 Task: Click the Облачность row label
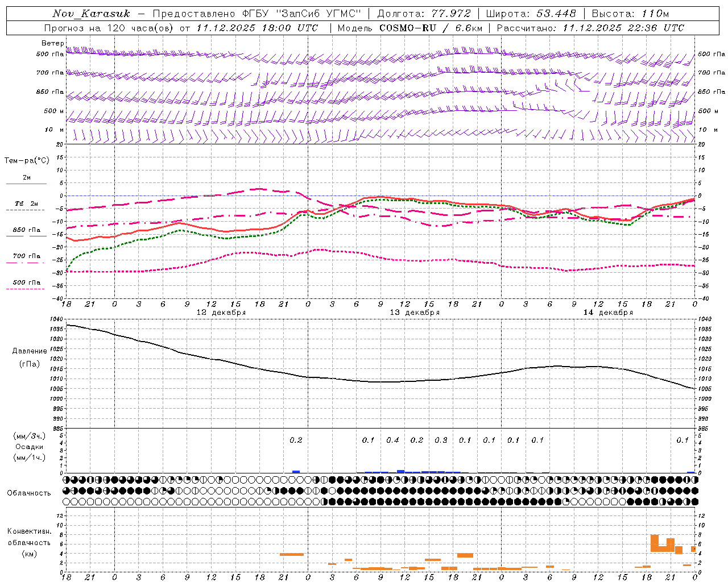click(29, 493)
